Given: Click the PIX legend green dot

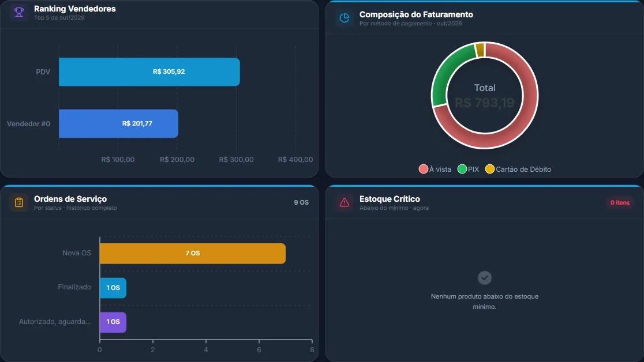Looking at the screenshot, I should (462, 169).
